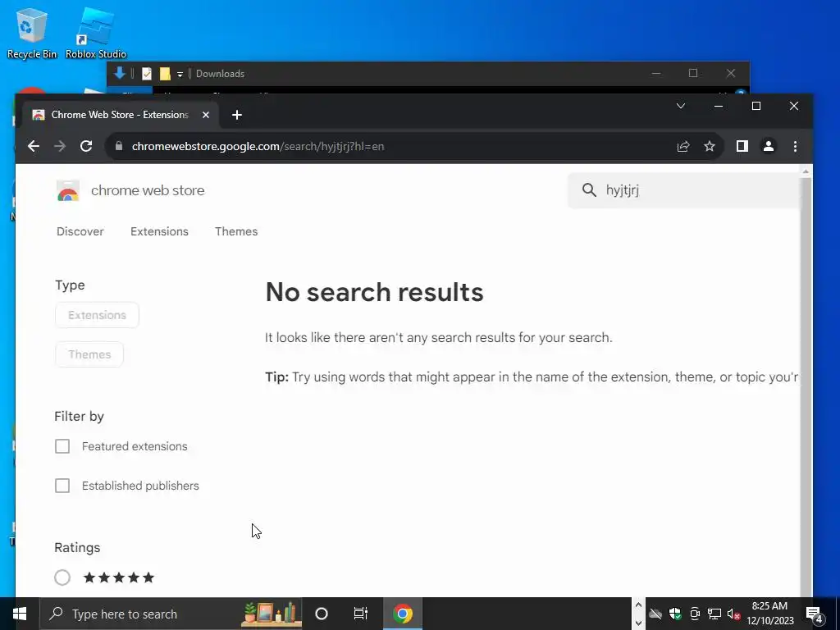The width and height of the screenshot is (840, 630).
Task: Share this page icon in address bar
Action: [683, 146]
